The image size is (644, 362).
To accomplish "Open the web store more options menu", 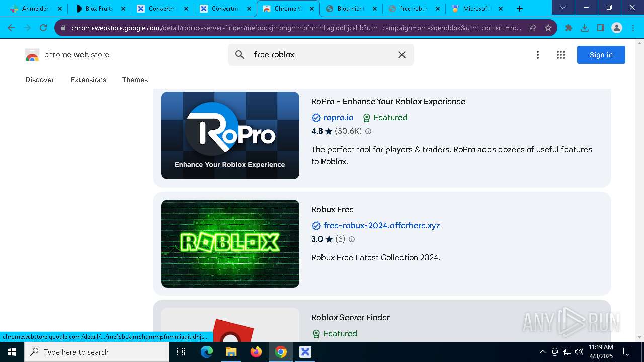I will click(538, 55).
